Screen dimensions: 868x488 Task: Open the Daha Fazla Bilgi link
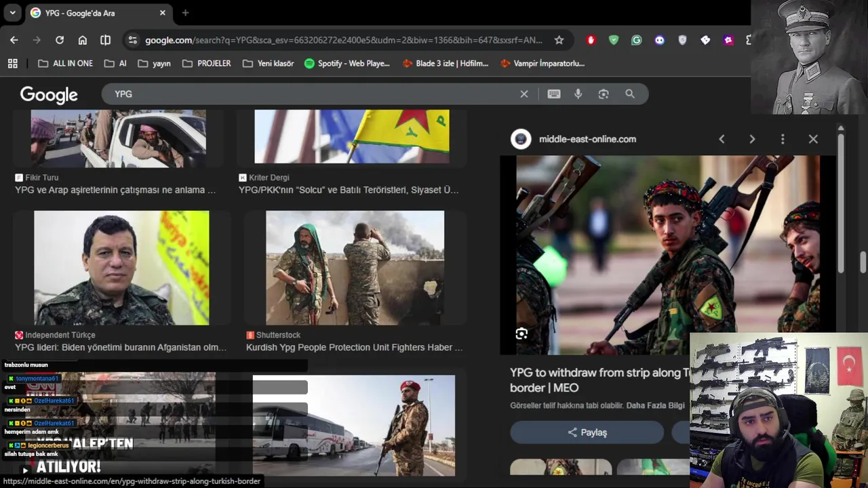pyautogui.click(x=655, y=405)
